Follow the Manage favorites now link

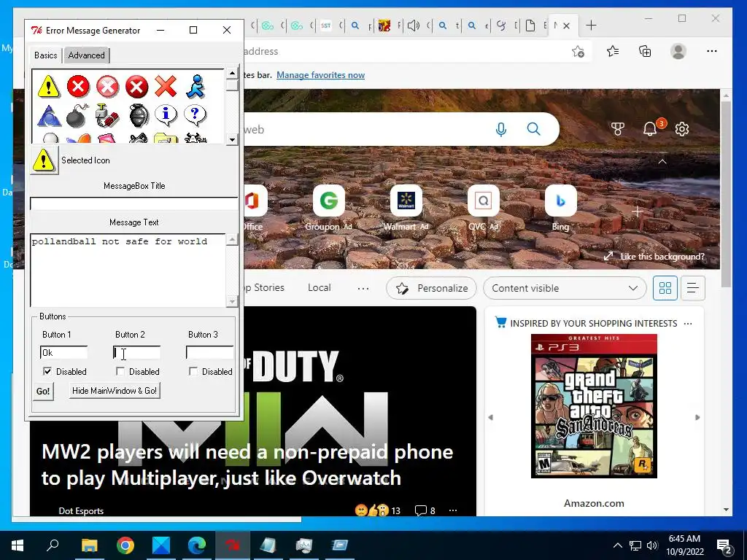(x=321, y=75)
